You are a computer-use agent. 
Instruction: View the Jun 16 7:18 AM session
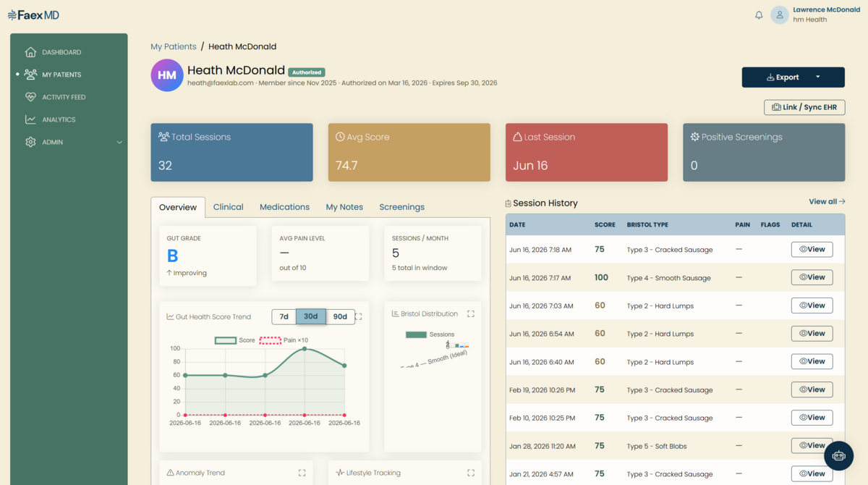coord(812,249)
